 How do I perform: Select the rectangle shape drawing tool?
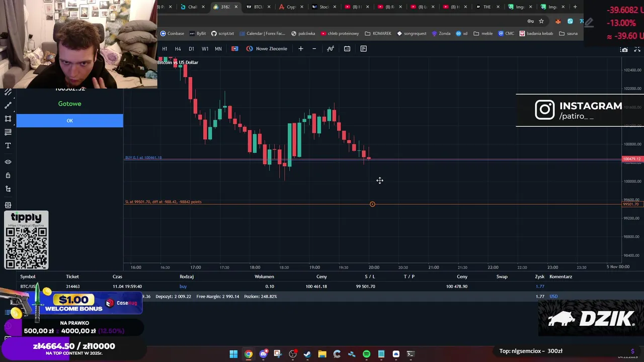tap(8, 119)
